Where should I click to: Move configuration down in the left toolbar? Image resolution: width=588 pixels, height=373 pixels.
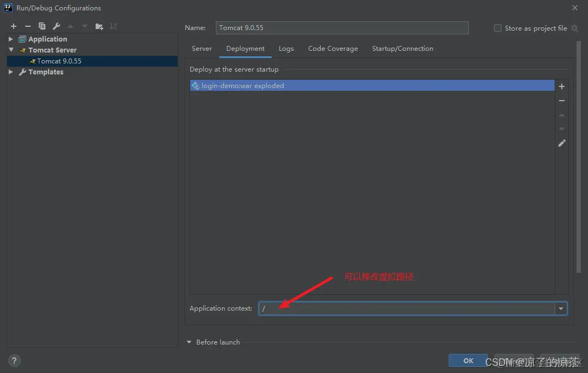[x=85, y=26]
